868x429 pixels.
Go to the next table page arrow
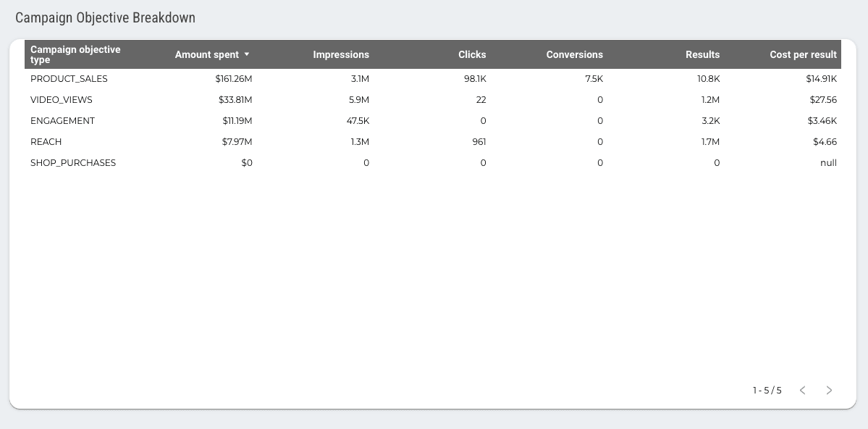[829, 390]
